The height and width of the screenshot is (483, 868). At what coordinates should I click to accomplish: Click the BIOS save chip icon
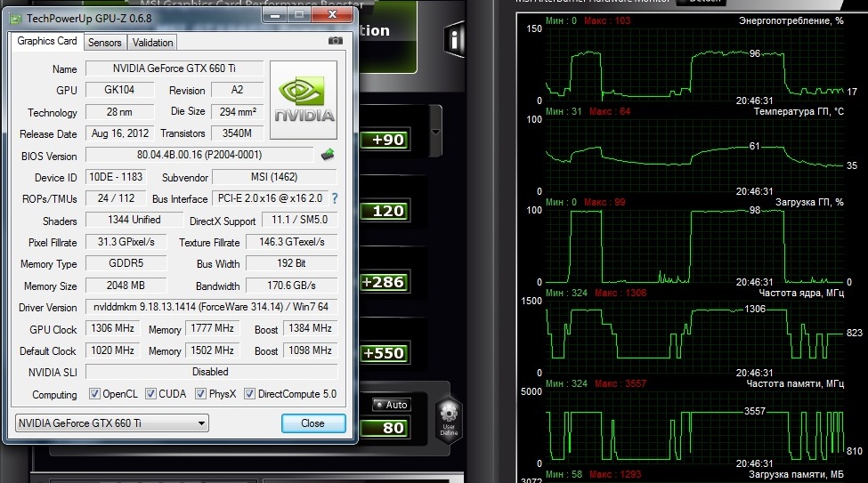click(328, 155)
